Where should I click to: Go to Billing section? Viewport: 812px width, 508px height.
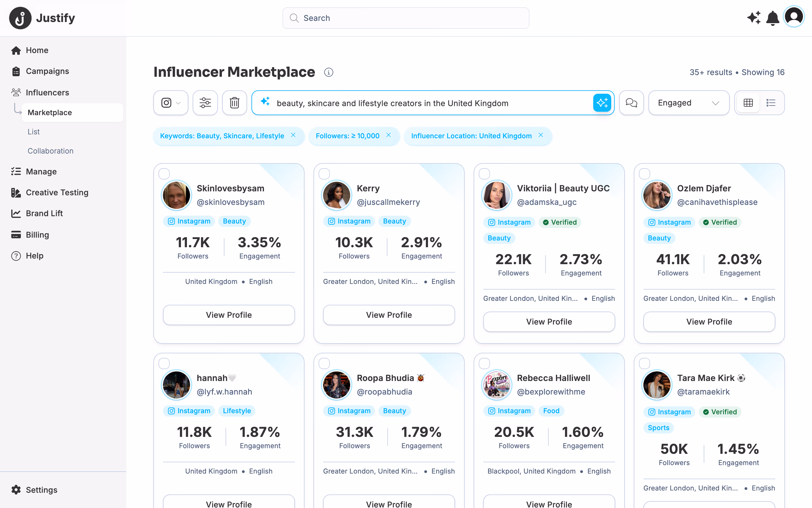(x=37, y=235)
